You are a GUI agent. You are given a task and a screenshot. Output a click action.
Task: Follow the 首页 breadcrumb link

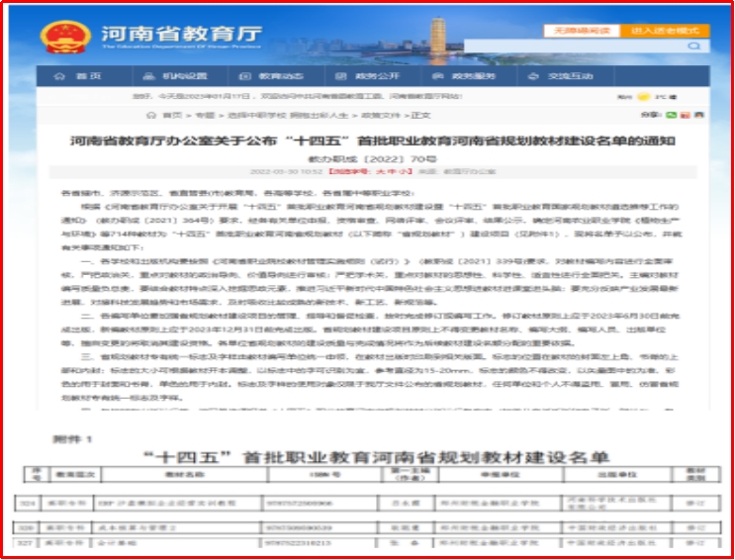[x=172, y=116]
